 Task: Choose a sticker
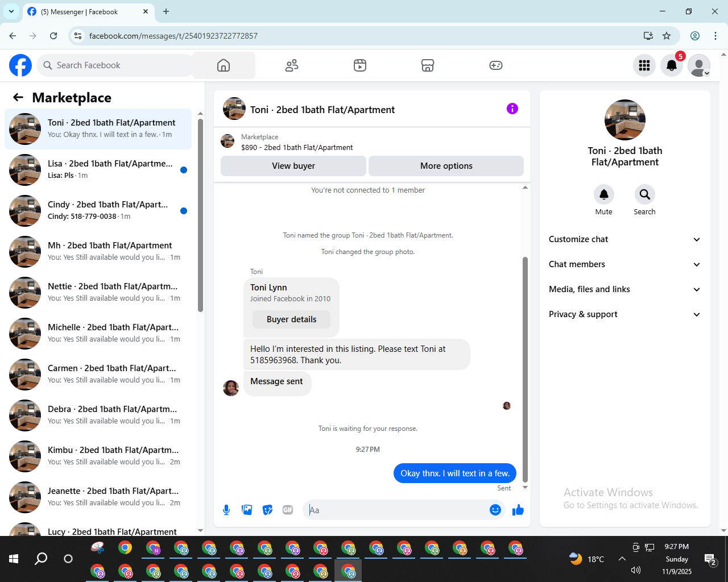coord(267,510)
